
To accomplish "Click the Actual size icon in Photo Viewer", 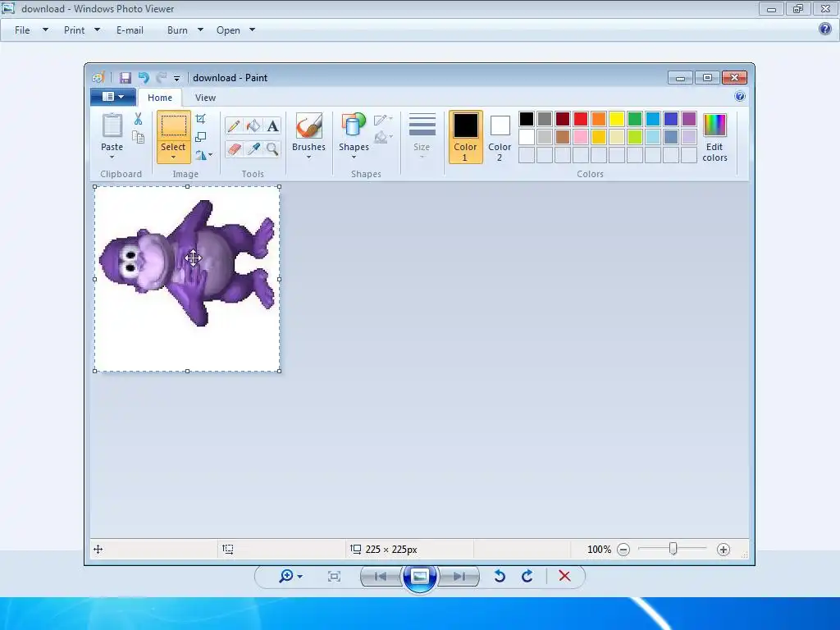I will 335,577.
